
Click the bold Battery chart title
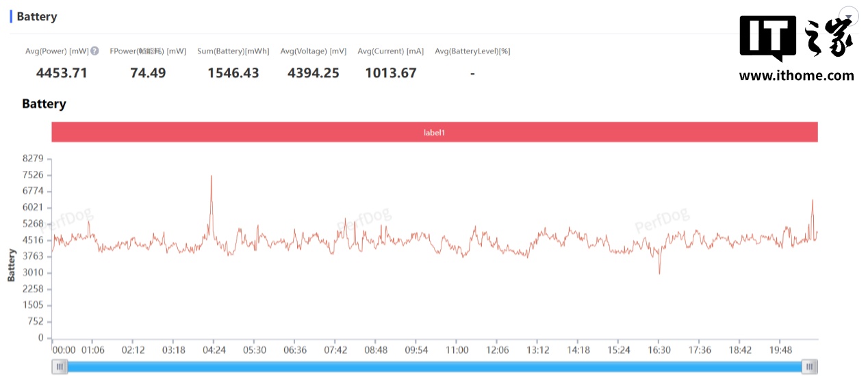44,104
